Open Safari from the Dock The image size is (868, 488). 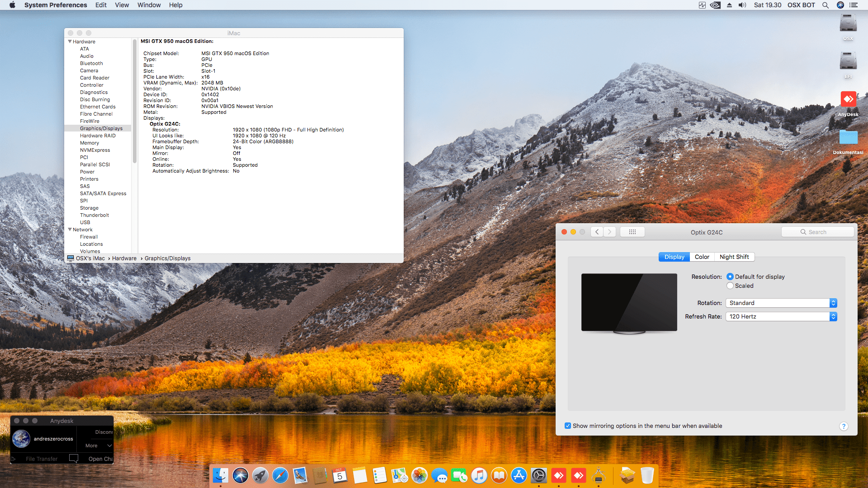tap(280, 475)
